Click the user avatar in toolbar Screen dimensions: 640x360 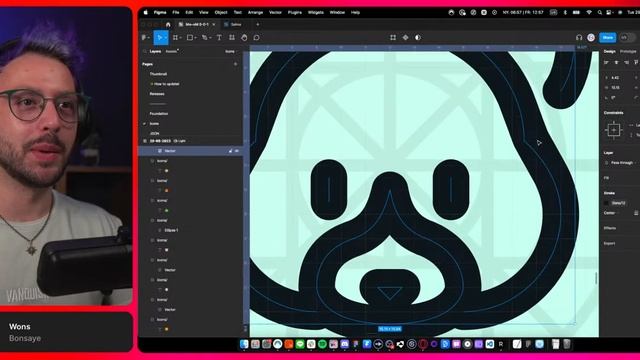pyautogui.click(x=591, y=38)
